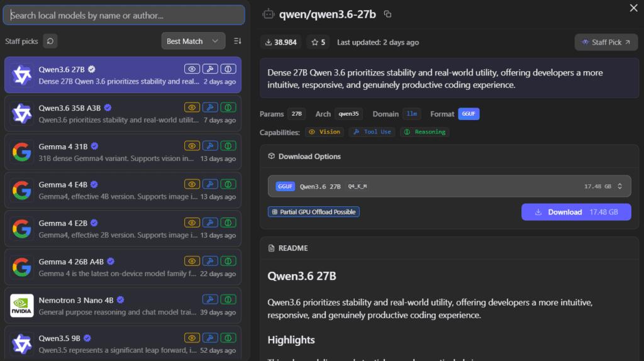Click the tool use icon on Nemotron 3 Nano 4B

(210, 300)
